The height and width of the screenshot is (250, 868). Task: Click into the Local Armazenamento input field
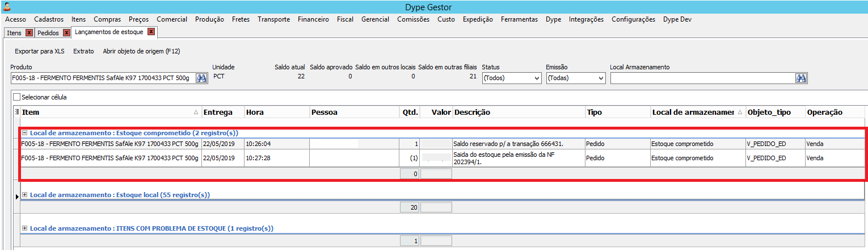point(702,78)
